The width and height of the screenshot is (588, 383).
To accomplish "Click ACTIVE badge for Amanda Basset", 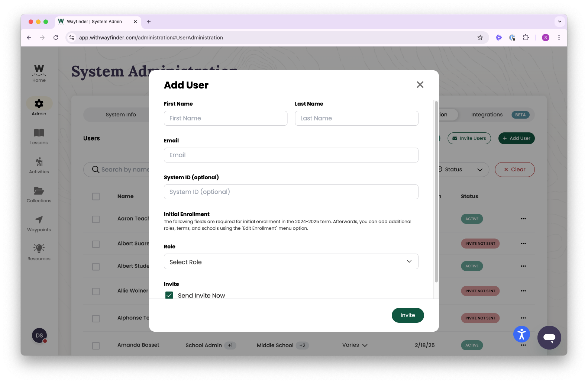I will click(472, 345).
